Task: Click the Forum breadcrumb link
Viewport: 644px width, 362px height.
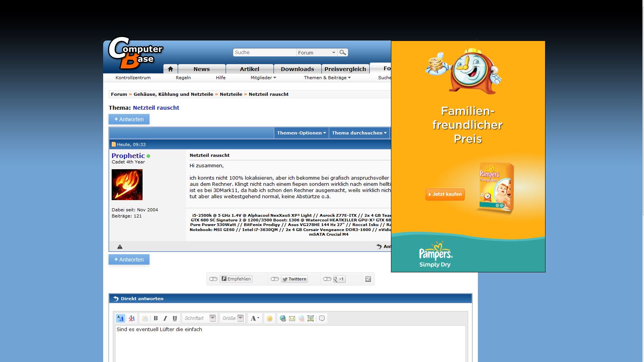Action: tap(119, 94)
